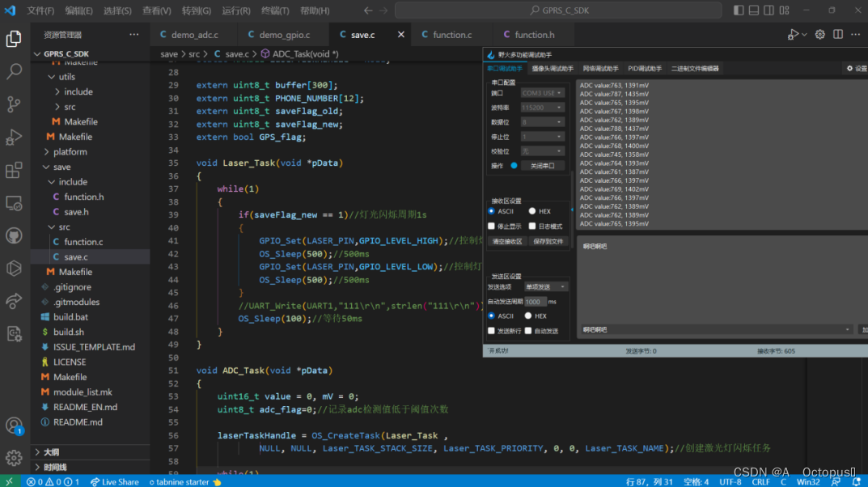The image size is (868, 487).
Task: Click the Explorer panel more actions ellipsis
Action: pyautogui.click(x=134, y=34)
